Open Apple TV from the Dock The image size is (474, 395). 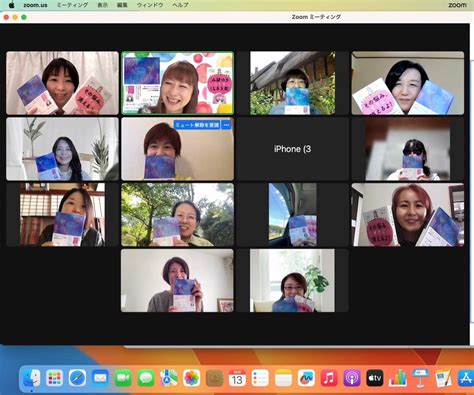375,378
